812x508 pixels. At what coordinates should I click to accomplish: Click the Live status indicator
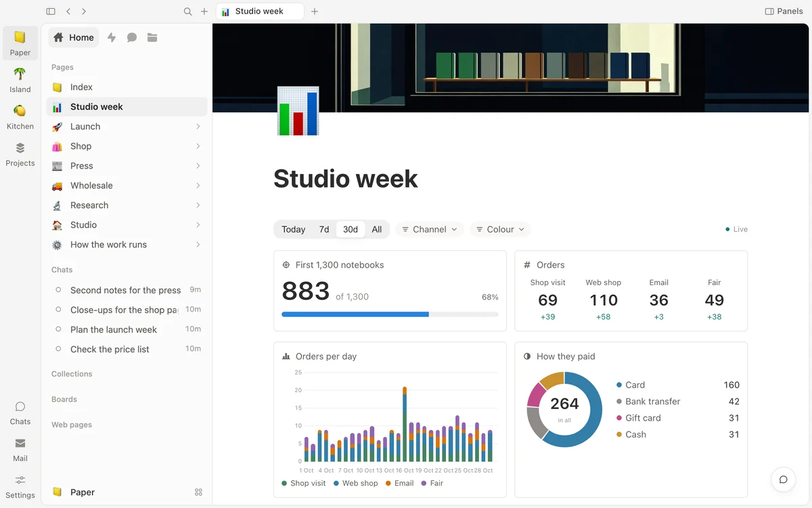click(736, 230)
